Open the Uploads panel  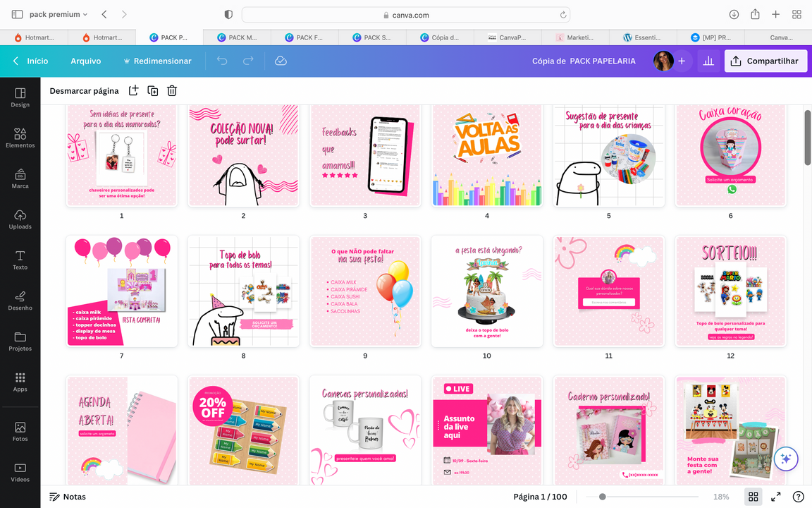[20, 219]
